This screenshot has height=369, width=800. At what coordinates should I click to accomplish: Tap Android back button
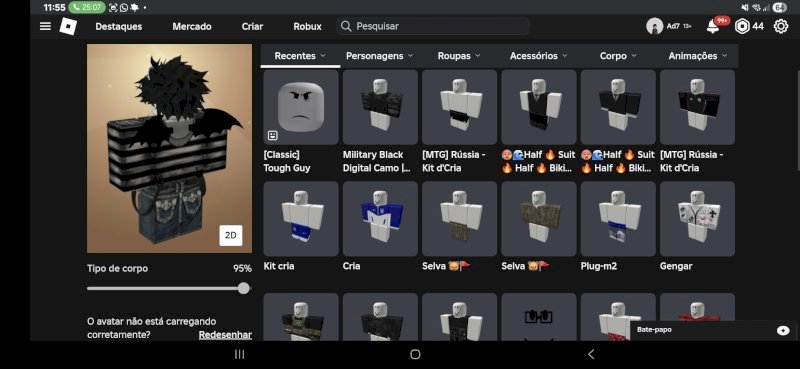(x=591, y=354)
